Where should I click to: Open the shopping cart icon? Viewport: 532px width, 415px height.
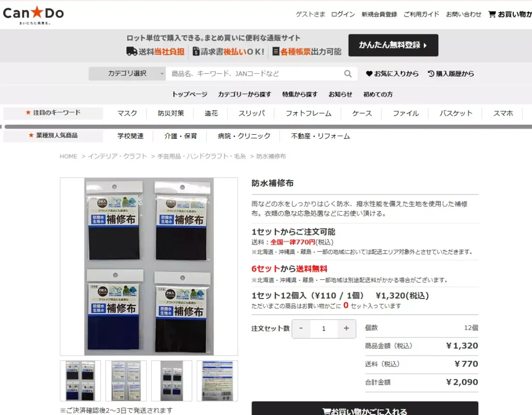[x=491, y=14]
